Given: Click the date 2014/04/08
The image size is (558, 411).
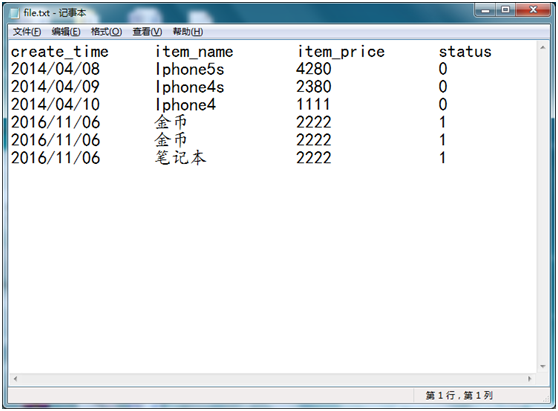Looking at the screenshot, I should 55,69.
